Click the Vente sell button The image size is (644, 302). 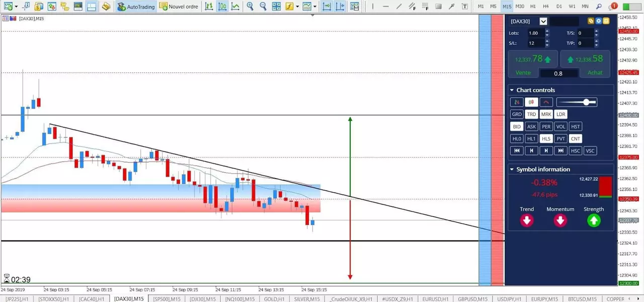pos(523,72)
